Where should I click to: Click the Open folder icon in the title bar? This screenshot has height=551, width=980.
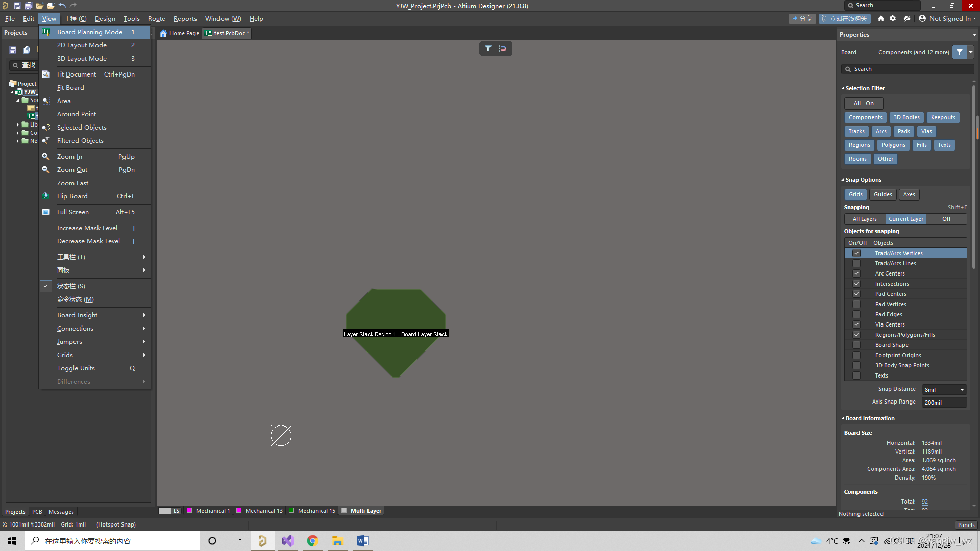[x=39, y=6]
